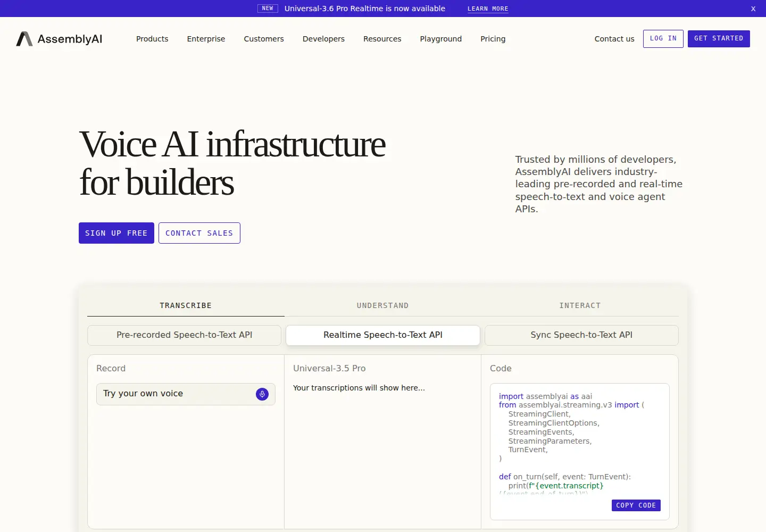Click 'Your transcriptions will show here...' text
This screenshot has width=766, height=532.
[x=359, y=388]
